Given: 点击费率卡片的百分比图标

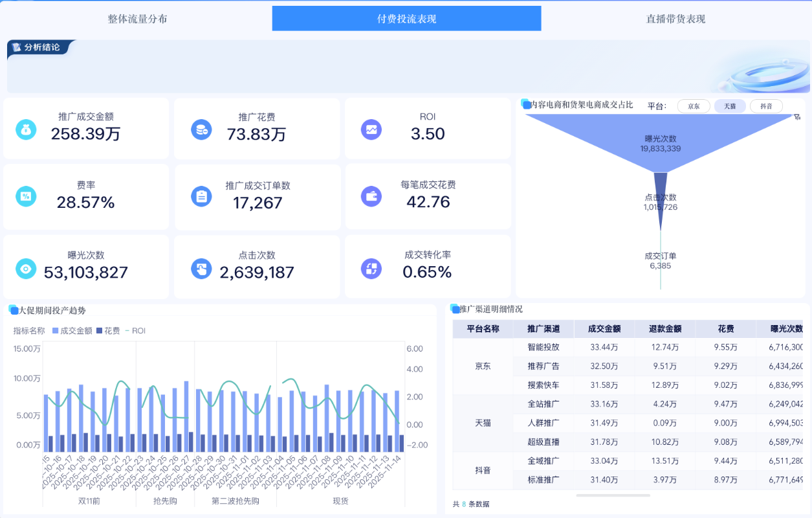Looking at the screenshot, I should [x=25, y=196].
